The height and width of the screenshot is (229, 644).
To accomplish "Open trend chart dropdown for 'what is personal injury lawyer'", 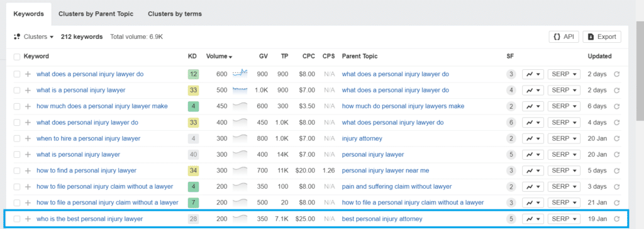I will (x=533, y=155).
